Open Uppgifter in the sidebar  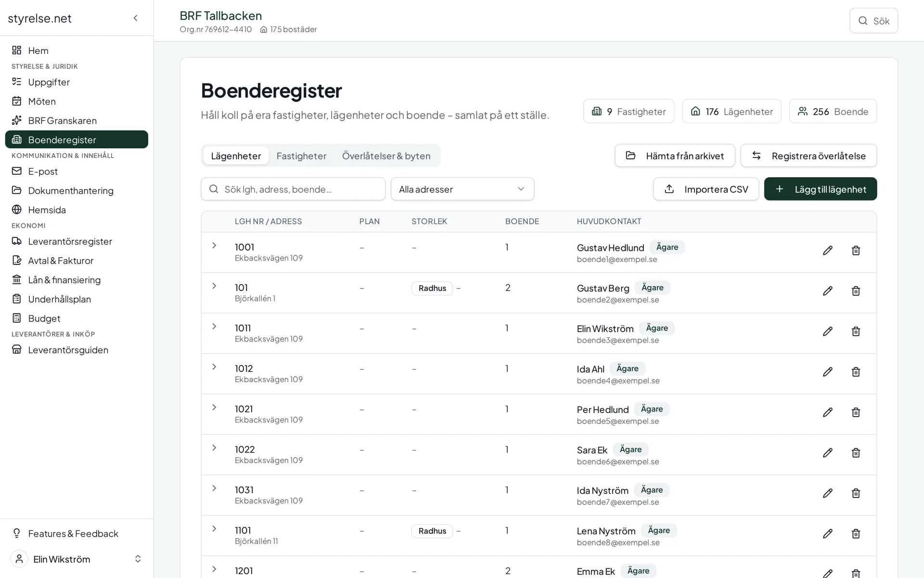pyautogui.click(x=77, y=82)
